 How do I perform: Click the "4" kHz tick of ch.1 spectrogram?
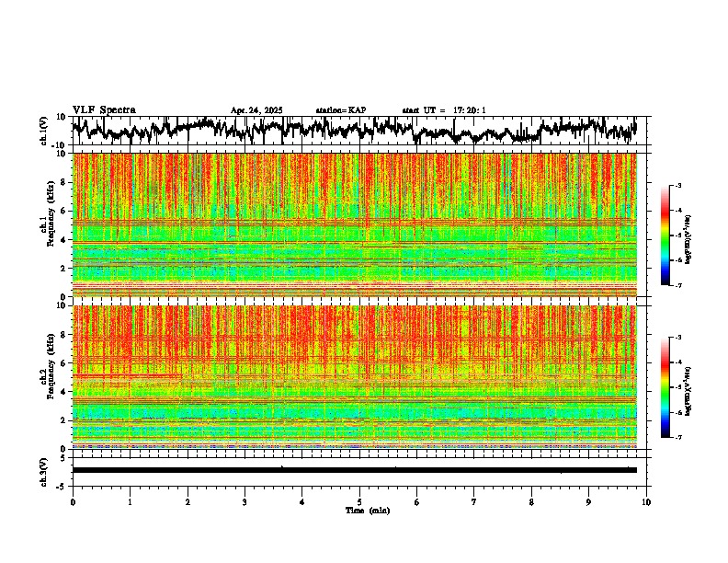63,240
